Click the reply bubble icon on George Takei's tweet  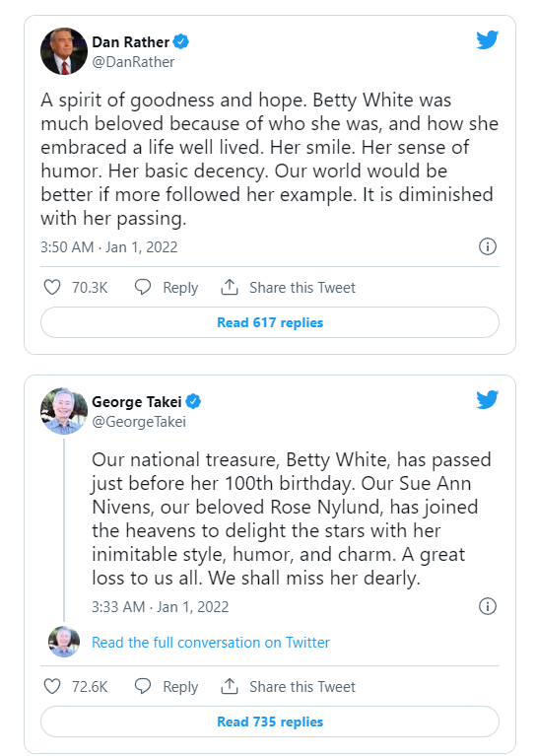(142, 686)
